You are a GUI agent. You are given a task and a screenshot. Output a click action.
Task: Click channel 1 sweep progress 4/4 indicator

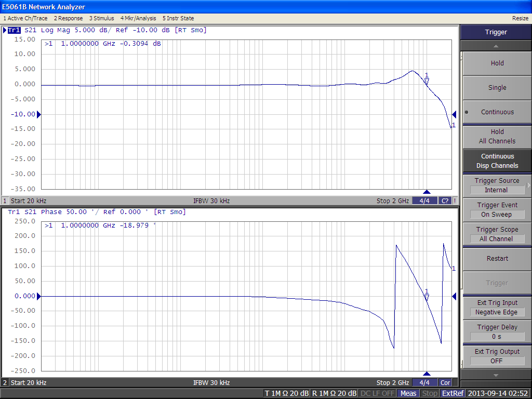tap(424, 201)
